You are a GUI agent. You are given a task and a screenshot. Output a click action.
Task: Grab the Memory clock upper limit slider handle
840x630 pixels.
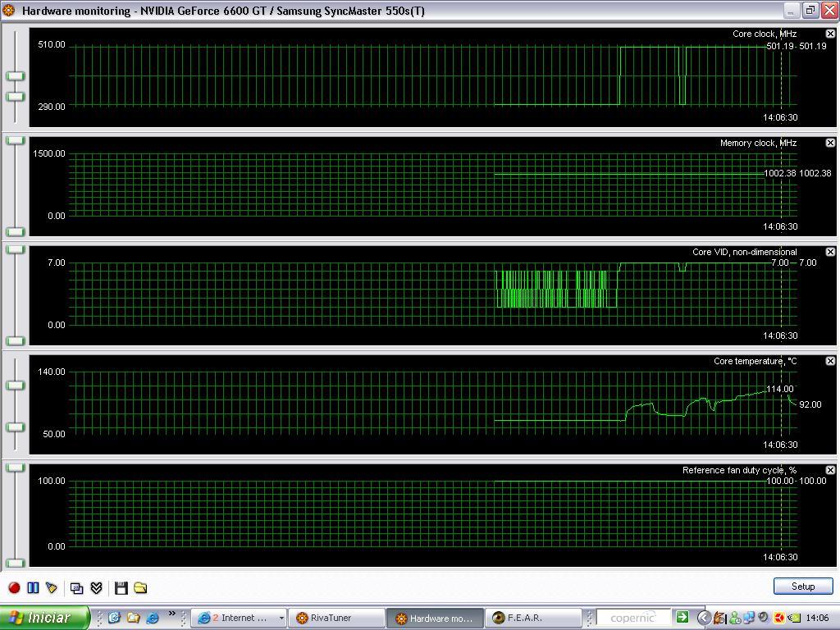pos(16,140)
